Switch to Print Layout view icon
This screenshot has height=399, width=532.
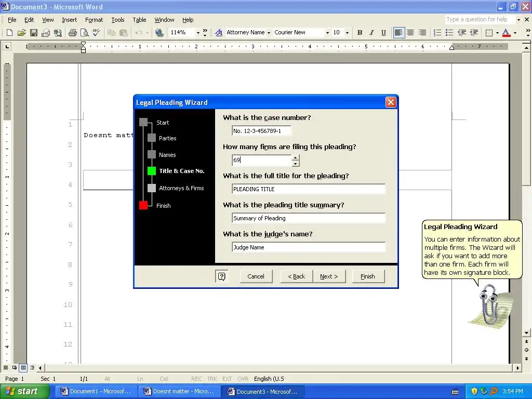[23, 367]
